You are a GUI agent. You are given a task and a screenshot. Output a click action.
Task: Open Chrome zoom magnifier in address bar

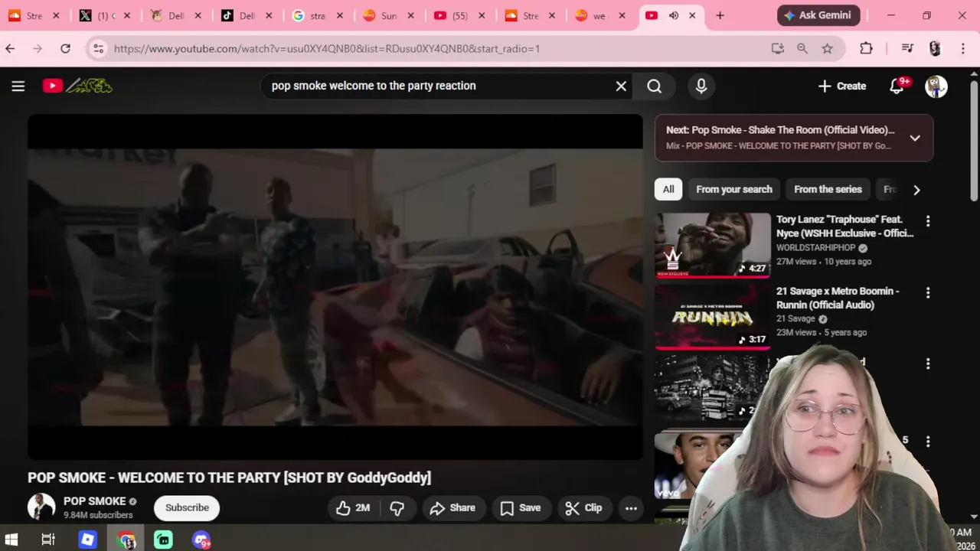pos(802,48)
